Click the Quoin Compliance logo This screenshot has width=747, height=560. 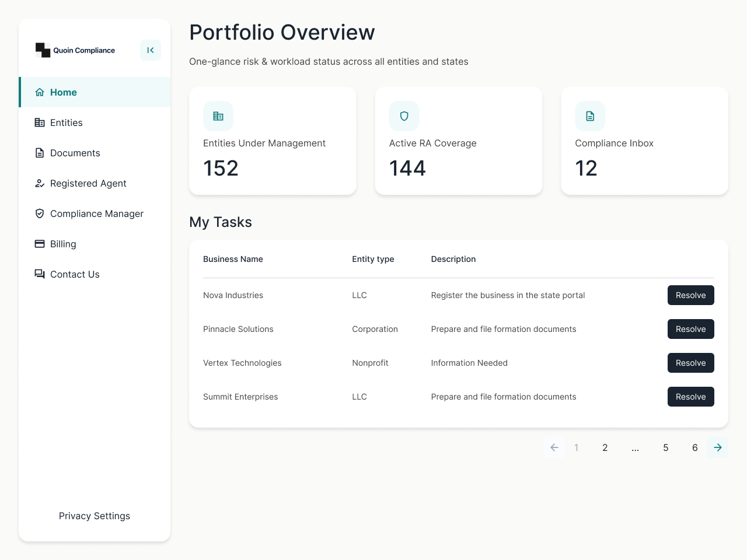[75, 50]
